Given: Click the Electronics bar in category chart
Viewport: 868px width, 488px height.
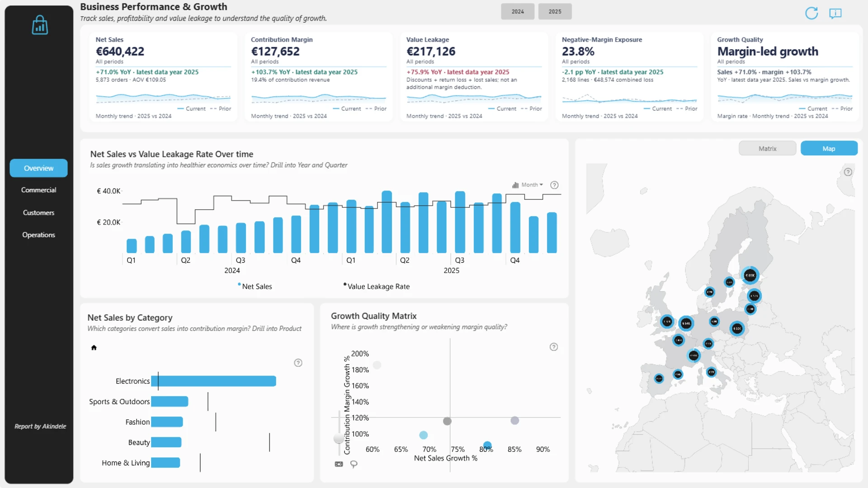Looking at the screenshot, I should point(213,381).
